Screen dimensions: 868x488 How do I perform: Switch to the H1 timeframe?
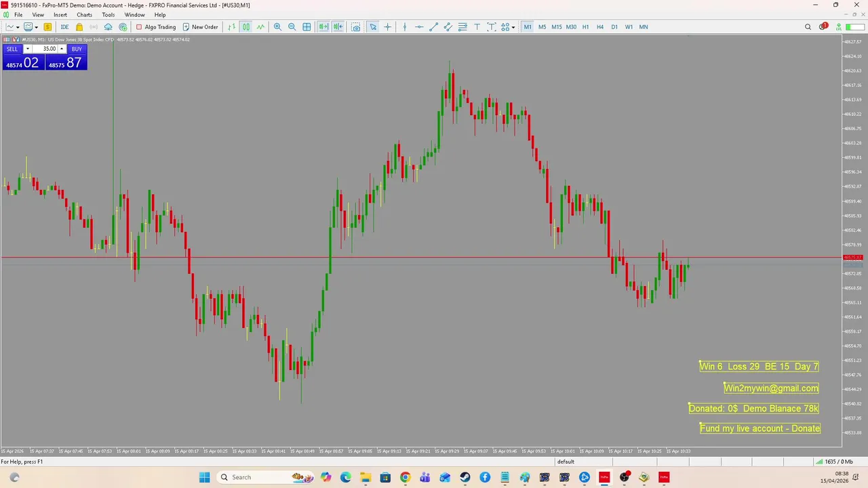pos(585,27)
